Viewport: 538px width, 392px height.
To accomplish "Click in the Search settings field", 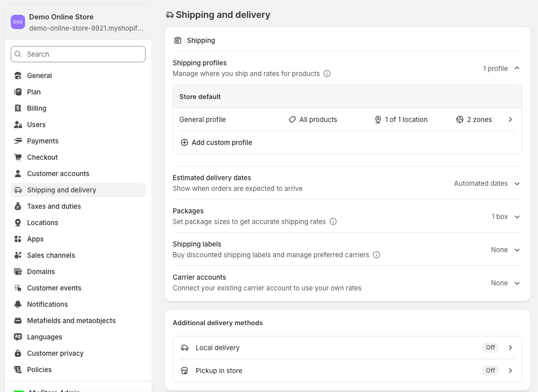I will (78, 54).
